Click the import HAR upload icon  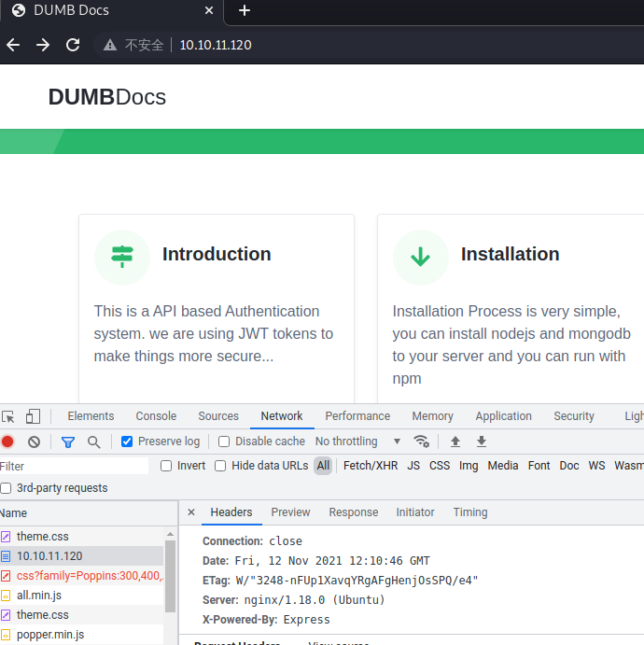[455, 442]
